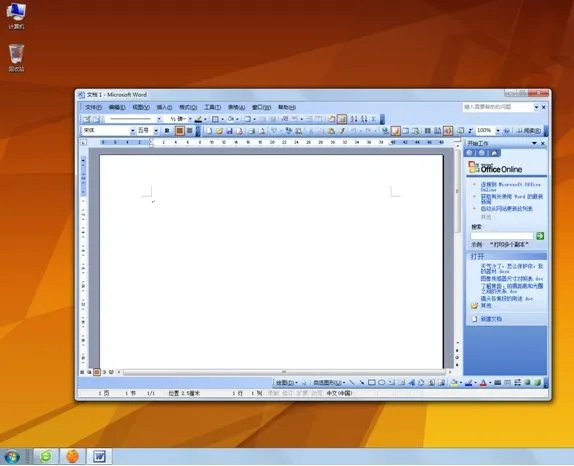574x466 pixels.
Task: Click the task pane search input field
Action: click(x=502, y=236)
